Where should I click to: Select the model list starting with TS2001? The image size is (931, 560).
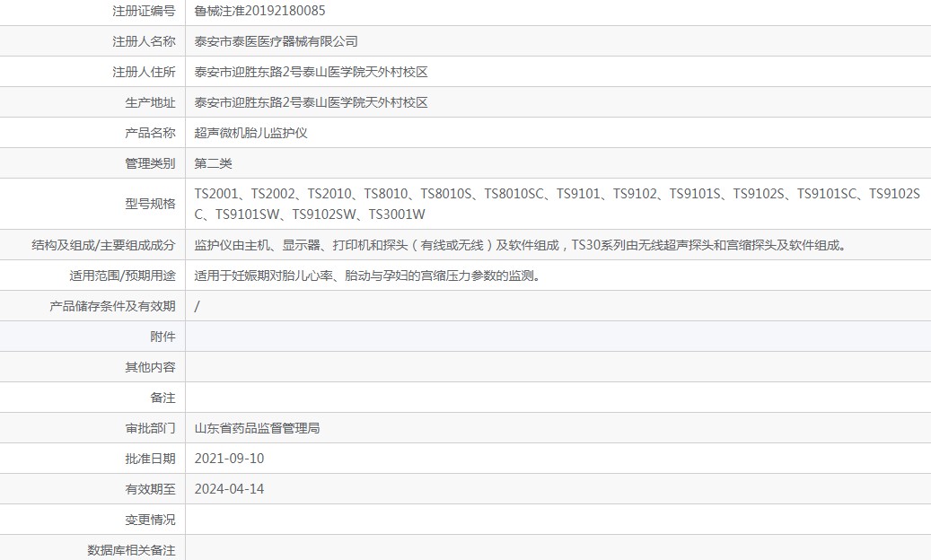pyautogui.click(x=557, y=204)
